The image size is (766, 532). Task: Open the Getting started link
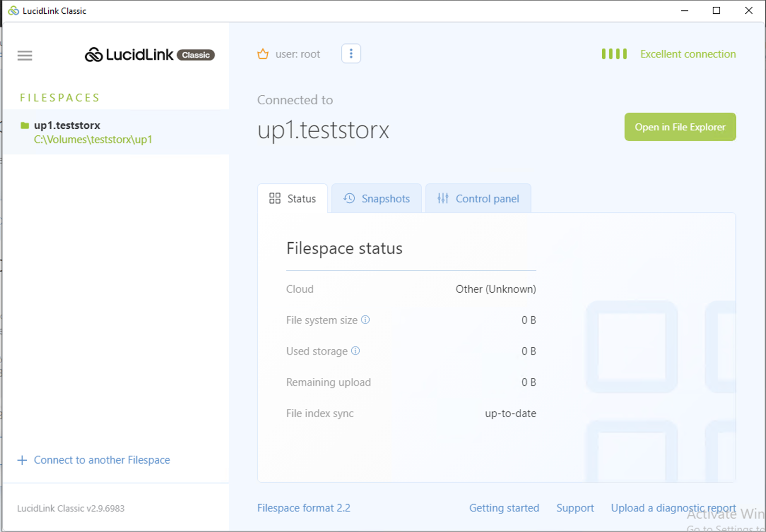coord(504,508)
